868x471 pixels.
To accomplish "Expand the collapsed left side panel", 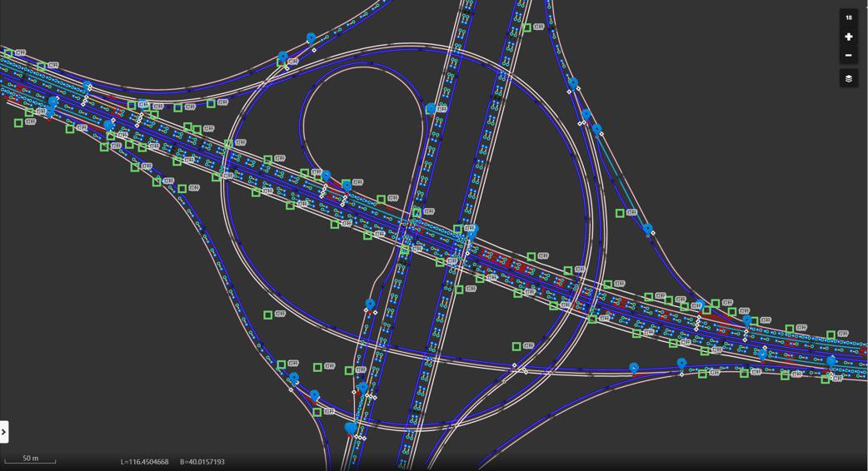I will (4, 432).
